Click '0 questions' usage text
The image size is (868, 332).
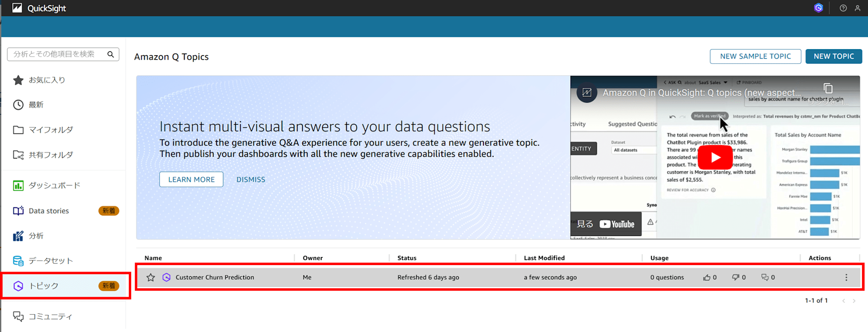[667, 277]
